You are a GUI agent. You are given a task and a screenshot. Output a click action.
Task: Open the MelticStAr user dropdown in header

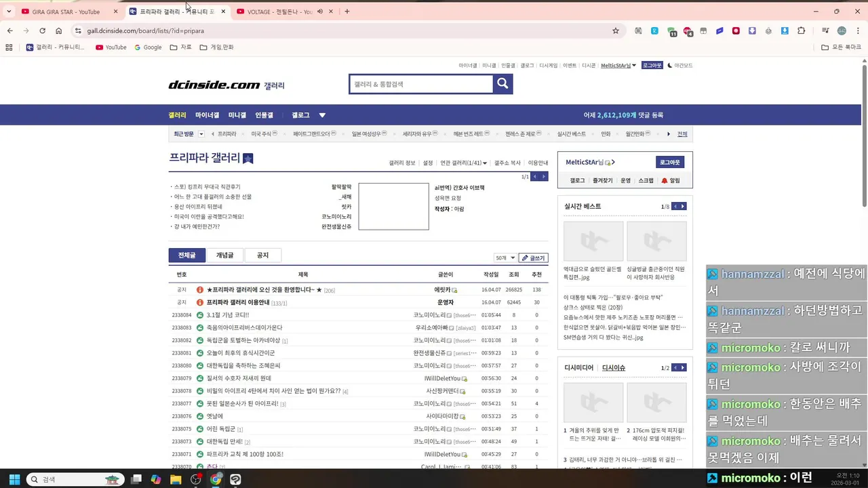618,66
